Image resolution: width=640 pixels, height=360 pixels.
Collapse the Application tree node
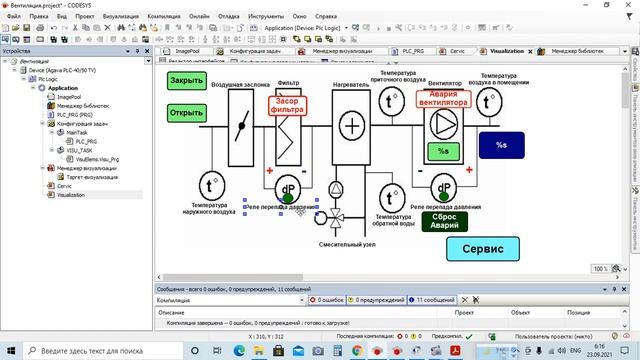point(33,88)
